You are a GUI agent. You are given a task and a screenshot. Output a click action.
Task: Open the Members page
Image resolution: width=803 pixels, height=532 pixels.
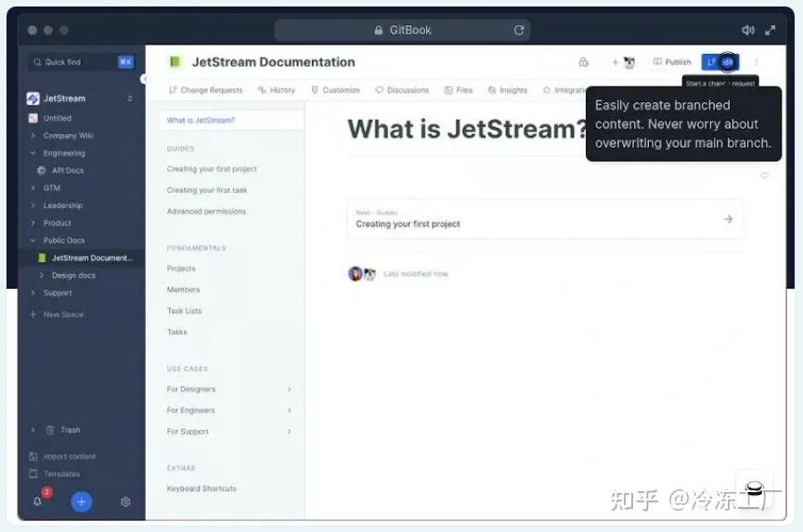click(183, 290)
